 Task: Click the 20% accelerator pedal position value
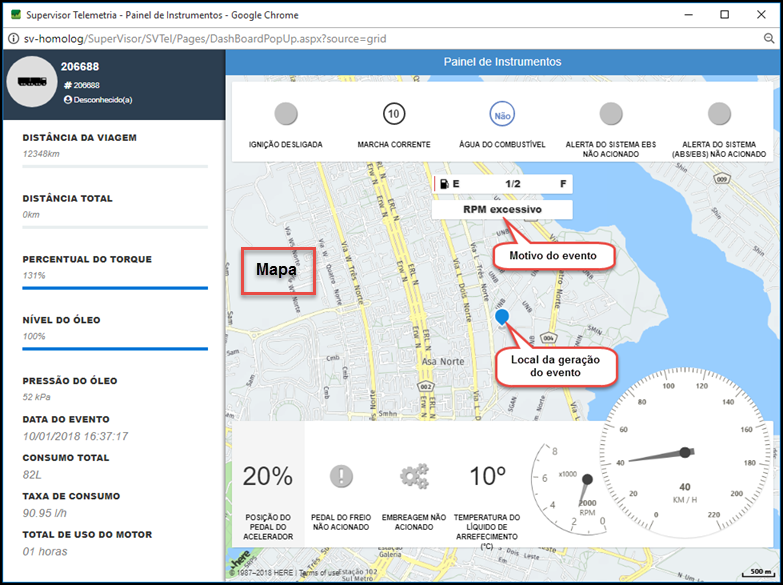[268, 476]
